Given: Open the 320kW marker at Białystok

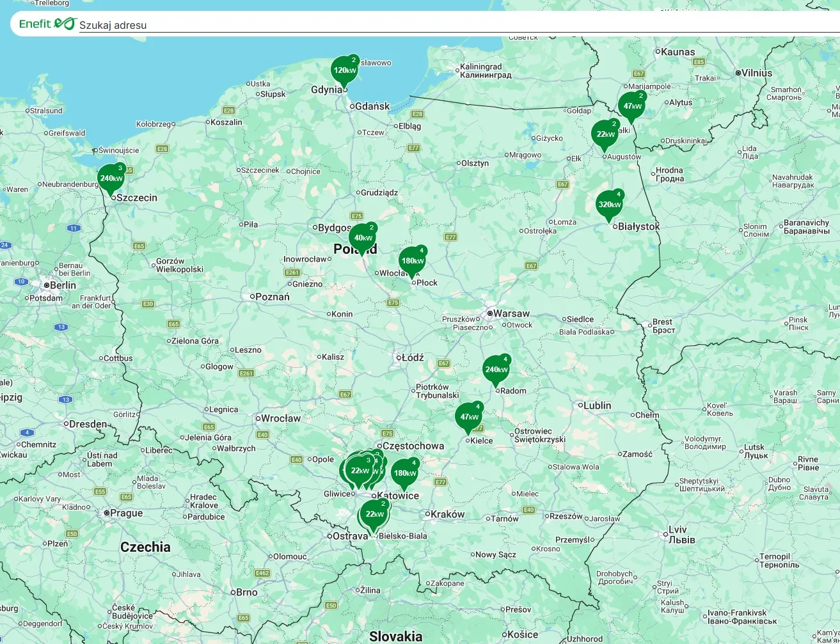Looking at the screenshot, I should (609, 205).
